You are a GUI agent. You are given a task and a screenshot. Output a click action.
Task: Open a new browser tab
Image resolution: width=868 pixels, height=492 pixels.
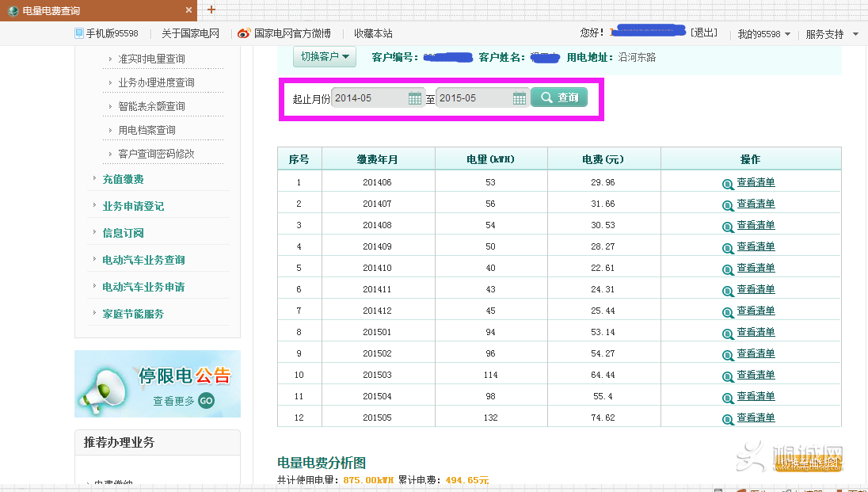210,10
